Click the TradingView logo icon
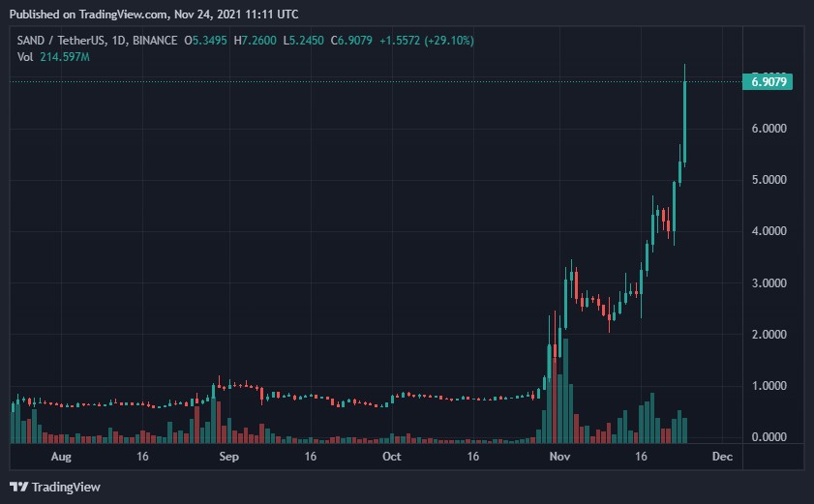This screenshot has height=504, width=814. click(x=18, y=487)
